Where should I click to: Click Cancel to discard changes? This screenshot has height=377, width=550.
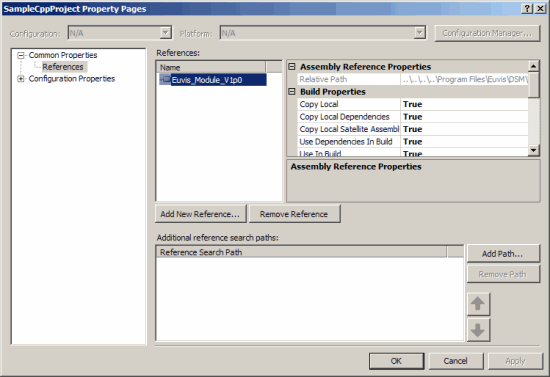[x=456, y=361]
